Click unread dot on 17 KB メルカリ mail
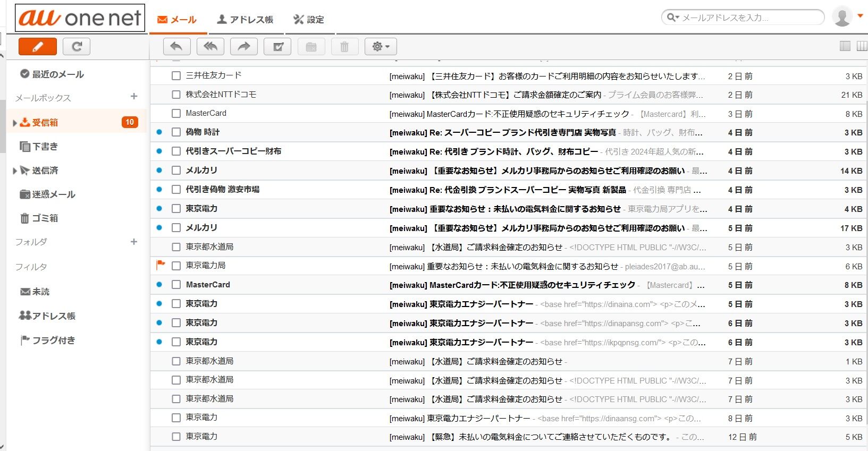This screenshot has height=451, width=868. coord(159,228)
